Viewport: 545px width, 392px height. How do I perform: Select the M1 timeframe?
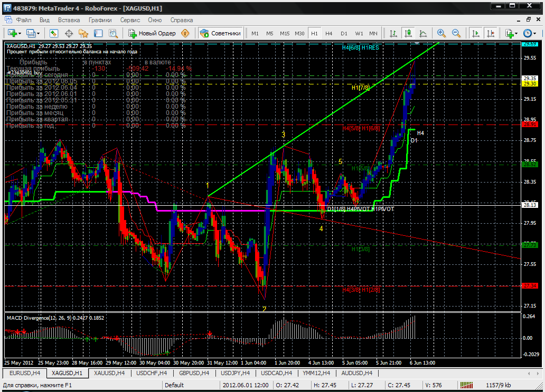pyautogui.click(x=255, y=33)
